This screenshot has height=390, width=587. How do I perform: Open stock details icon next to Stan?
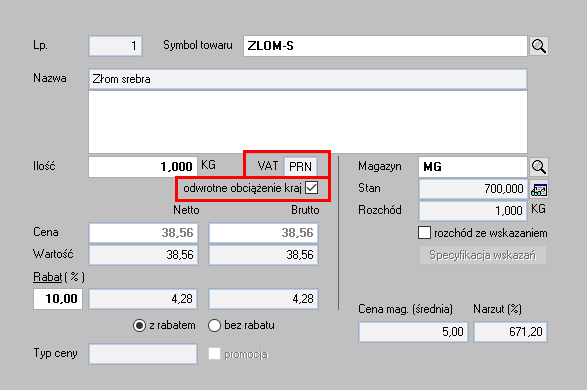pyautogui.click(x=539, y=190)
